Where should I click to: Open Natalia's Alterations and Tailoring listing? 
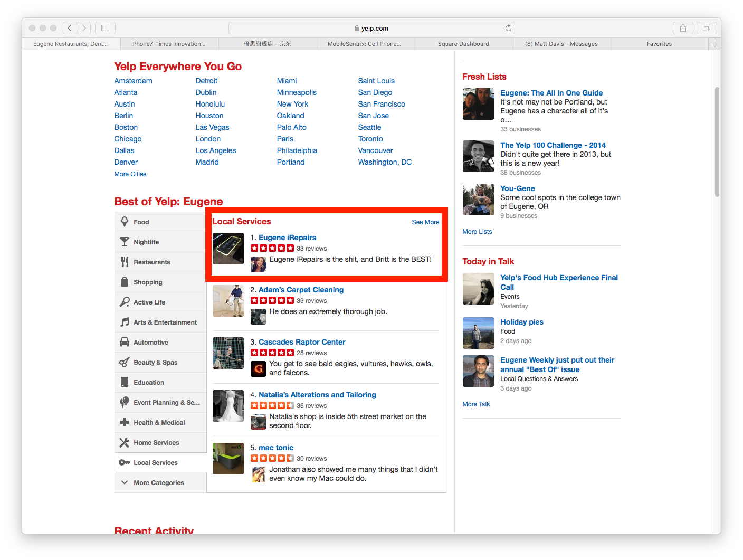(x=317, y=395)
